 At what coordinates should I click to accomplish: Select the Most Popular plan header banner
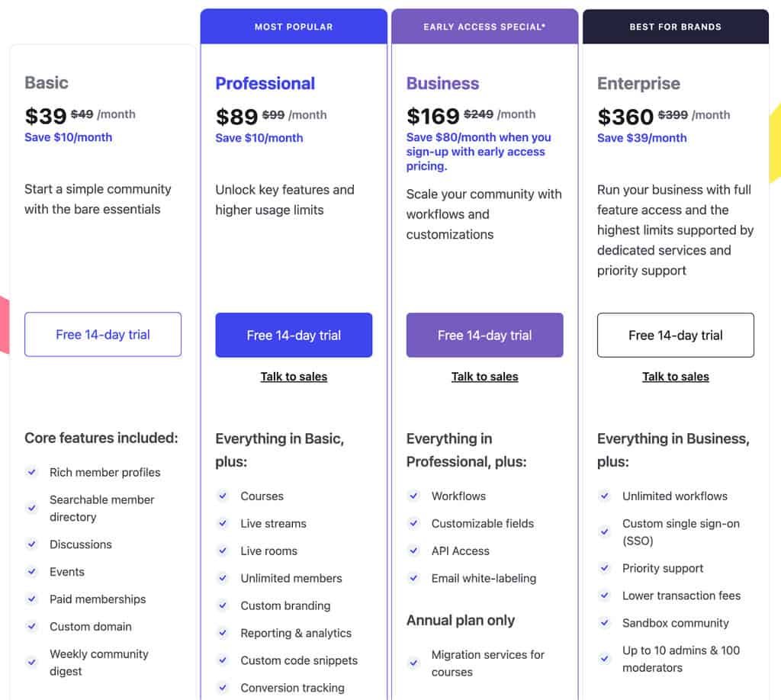click(x=294, y=27)
